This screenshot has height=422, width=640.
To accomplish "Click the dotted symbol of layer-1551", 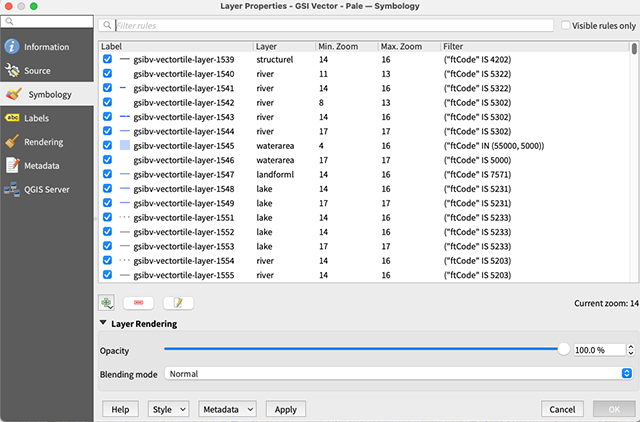I will 124,218.
